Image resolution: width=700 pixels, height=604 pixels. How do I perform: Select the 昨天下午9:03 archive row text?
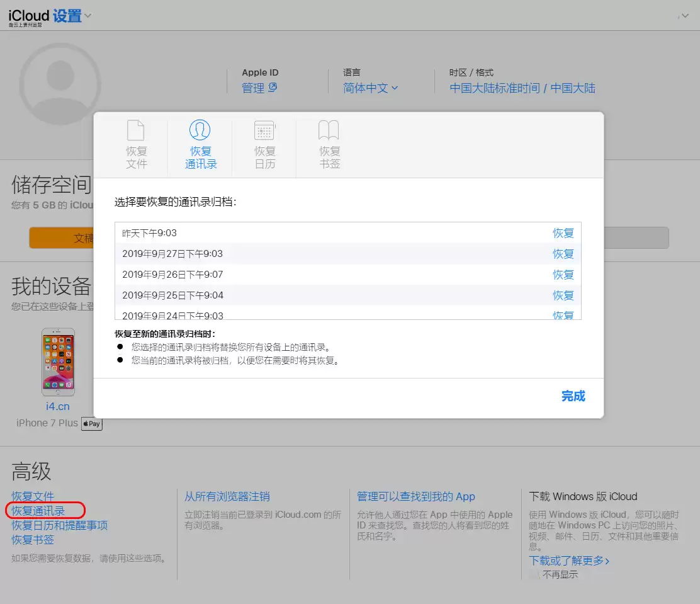pyautogui.click(x=149, y=233)
